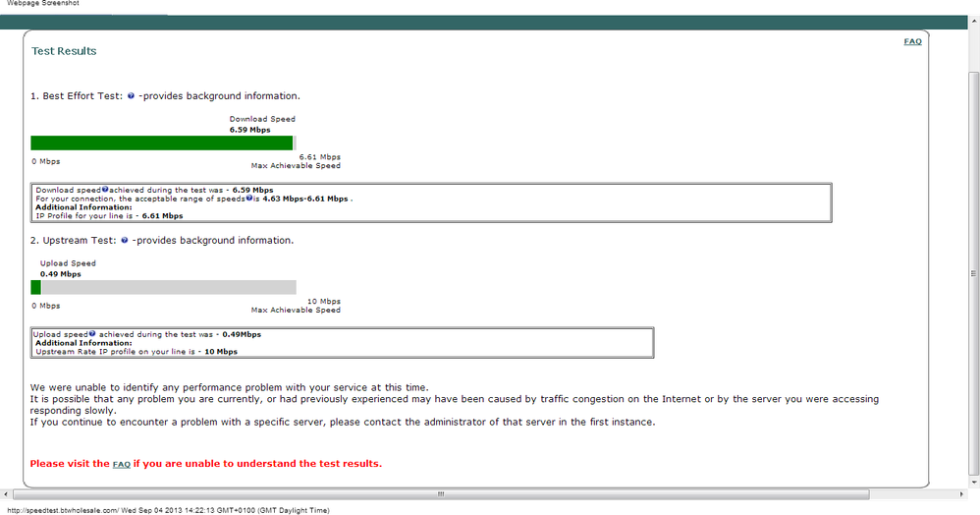Image resolution: width=980 pixels, height=515 pixels.
Task: Click the horizontal scrollbar thumb
Action: tap(441, 494)
